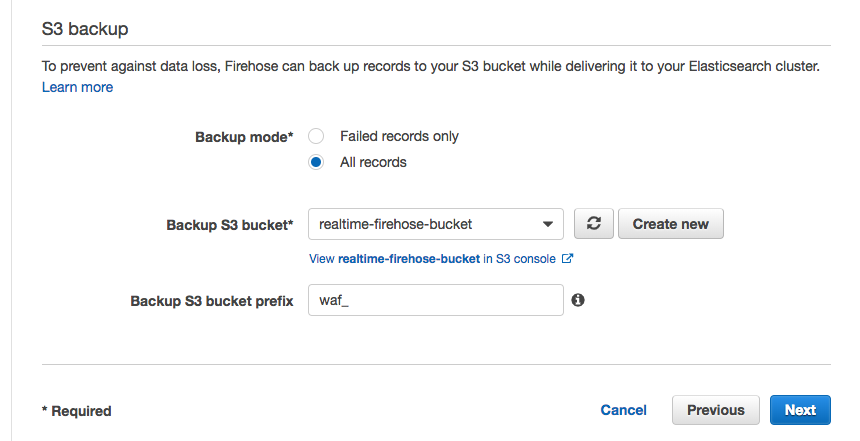Pick the "All records" label text

click(x=374, y=162)
